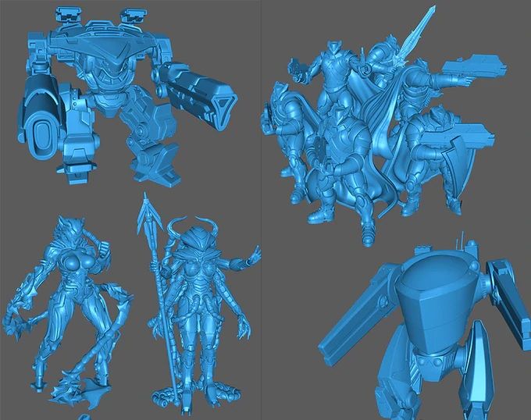
Task: Select the group of armored knight figures
Action: click(x=384, y=125)
